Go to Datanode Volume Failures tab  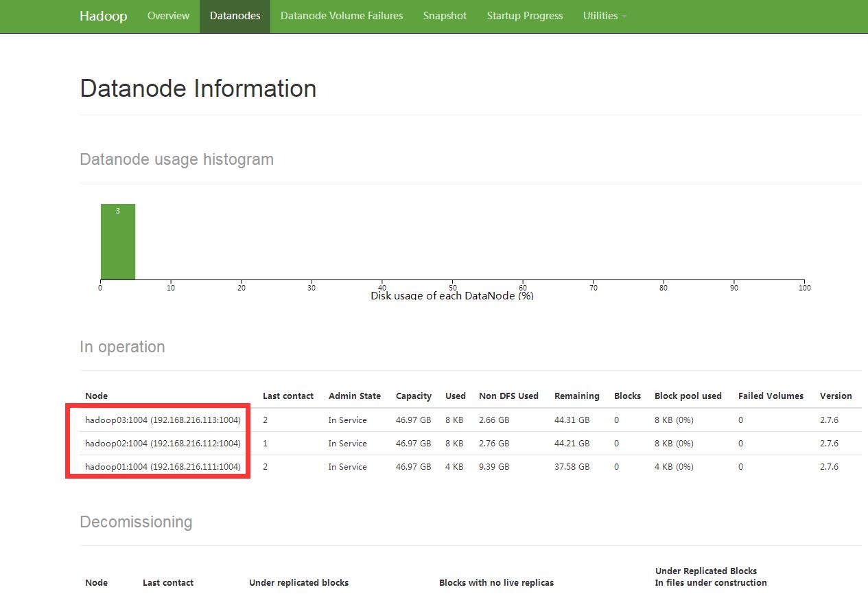tap(342, 16)
